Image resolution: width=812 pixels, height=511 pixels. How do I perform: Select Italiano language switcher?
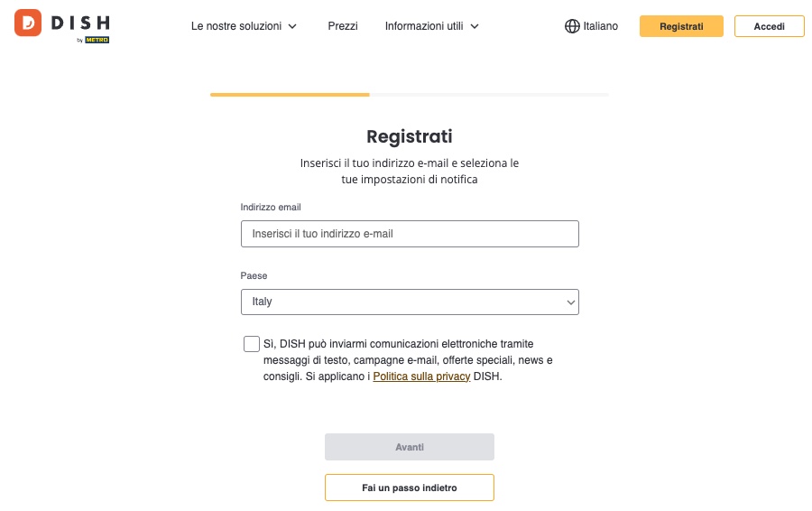pyautogui.click(x=591, y=26)
